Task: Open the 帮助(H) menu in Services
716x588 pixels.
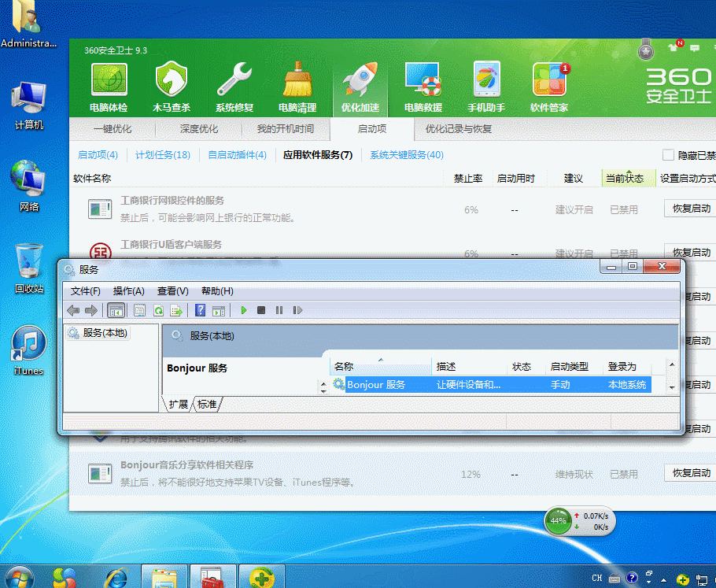Action: click(x=217, y=291)
